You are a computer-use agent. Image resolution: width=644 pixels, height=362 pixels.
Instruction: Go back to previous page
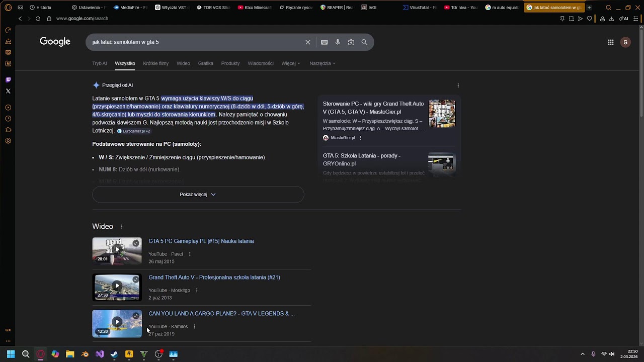pos(20,19)
